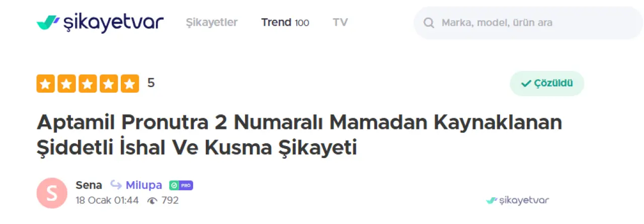
Task: Click the second orange rating star
Action: [x=66, y=84]
